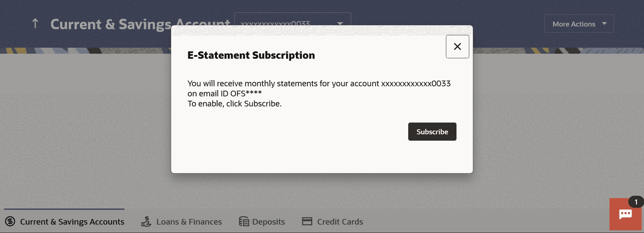Click the masked email ID OFS**** text
644x233 pixels.
point(246,94)
